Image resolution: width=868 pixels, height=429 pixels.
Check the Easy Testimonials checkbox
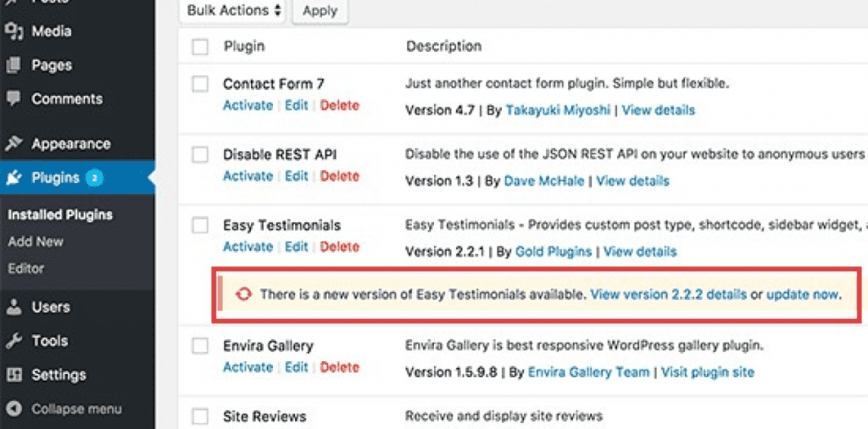[200, 226]
